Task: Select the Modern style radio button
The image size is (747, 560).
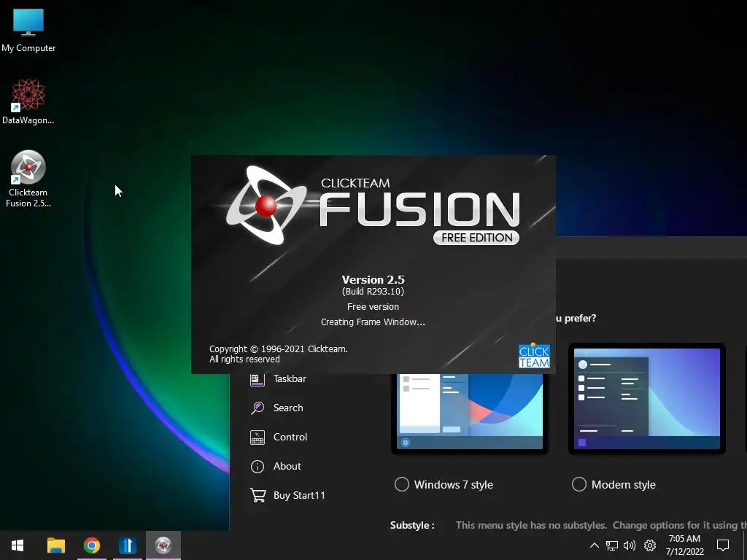Action: pyautogui.click(x=578, y=484)
